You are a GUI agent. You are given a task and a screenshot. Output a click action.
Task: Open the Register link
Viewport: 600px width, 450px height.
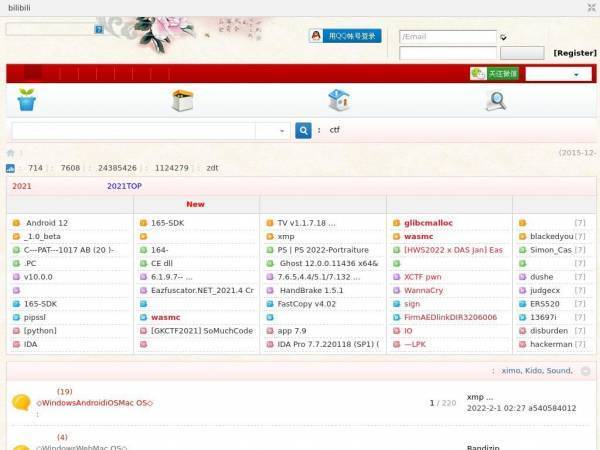click(x=575, y=53)
